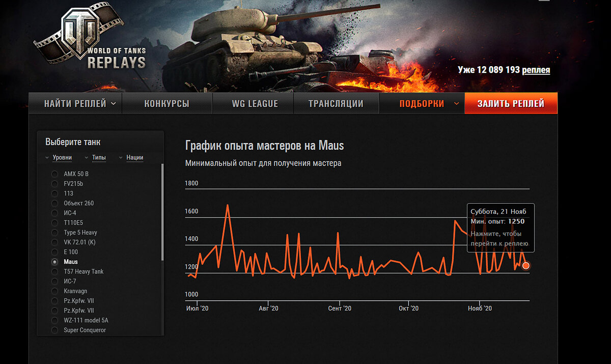Click the chart title График опыта мастеров на Maus

265,146
